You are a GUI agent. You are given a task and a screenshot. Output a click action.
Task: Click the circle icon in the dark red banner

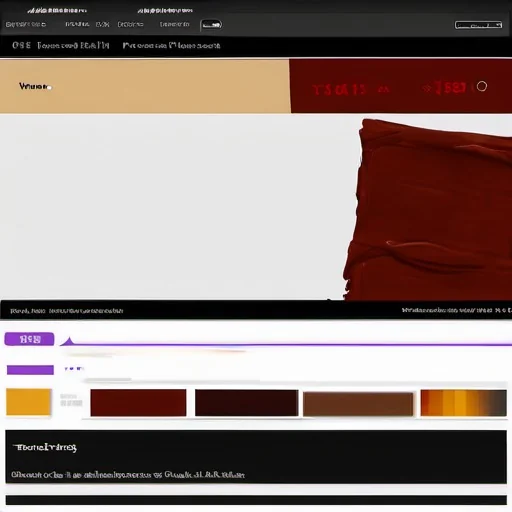[482, 86]
